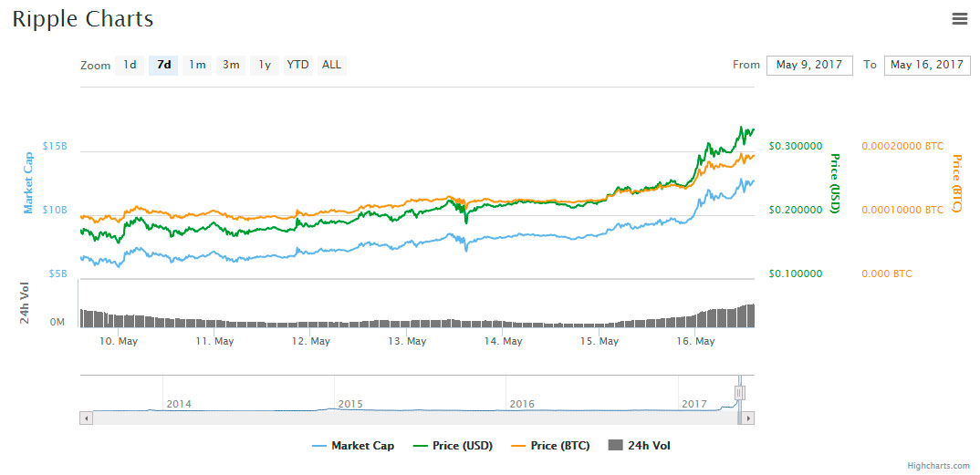Click the 0.00010000 BTC axis value
Image resolution: width=980 pixels, height=475 pixels.
(902, 210)
